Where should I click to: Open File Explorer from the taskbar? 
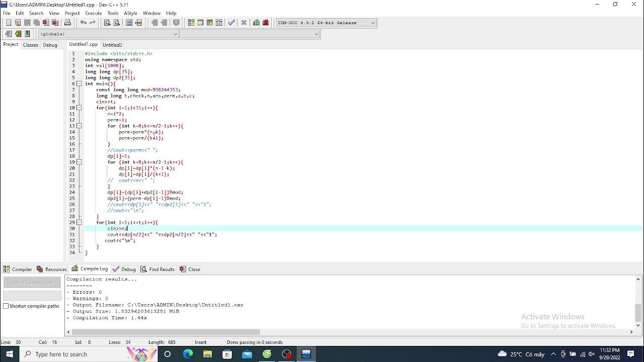tap(207, 354)
